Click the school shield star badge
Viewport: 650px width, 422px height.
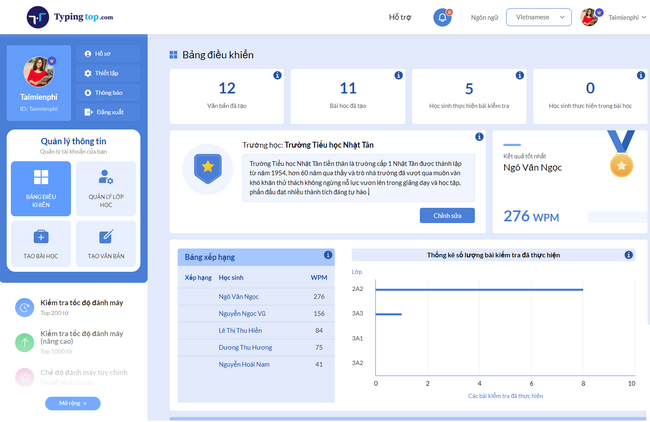(208, 169)
